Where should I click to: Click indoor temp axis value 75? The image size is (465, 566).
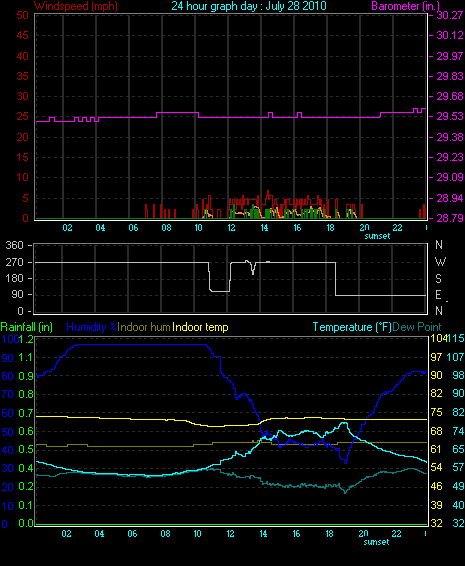436,412
